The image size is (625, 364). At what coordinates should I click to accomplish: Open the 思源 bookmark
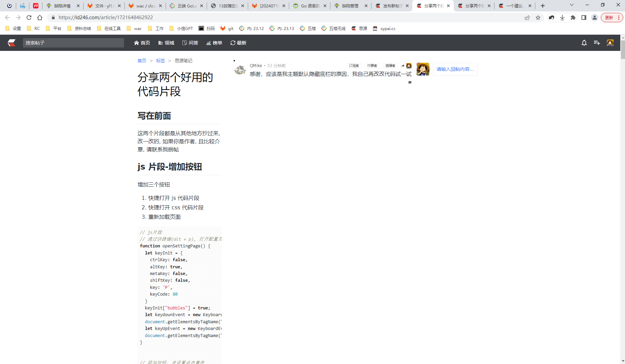pos(359,29)
